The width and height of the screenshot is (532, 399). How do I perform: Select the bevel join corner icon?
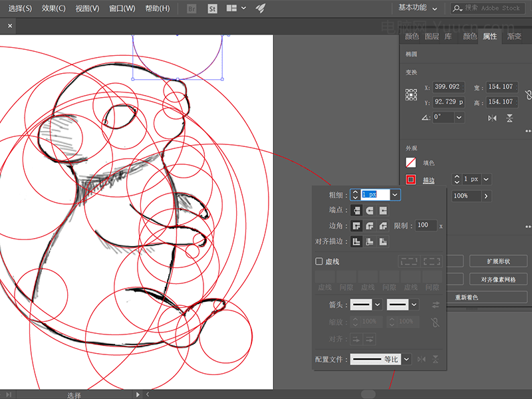point(384,226)
